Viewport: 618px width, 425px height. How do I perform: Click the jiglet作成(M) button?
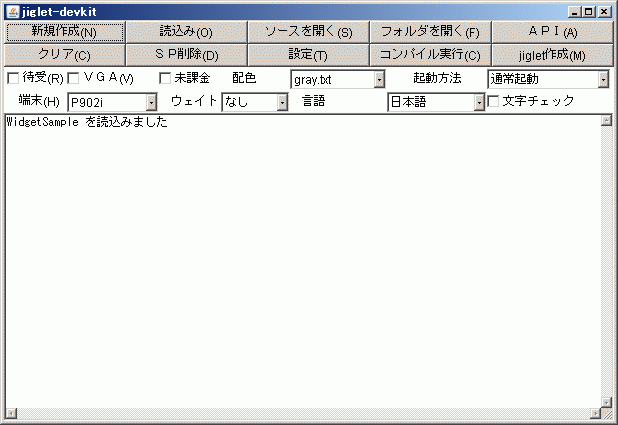click(553, 55)
